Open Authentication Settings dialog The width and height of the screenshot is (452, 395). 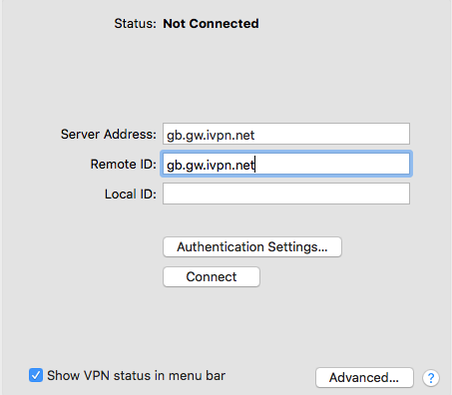pos(252,247)
